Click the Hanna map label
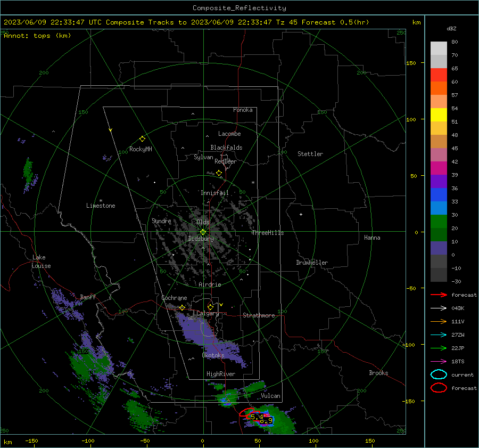Screen dimensions: 479x448 click(372, 238)
